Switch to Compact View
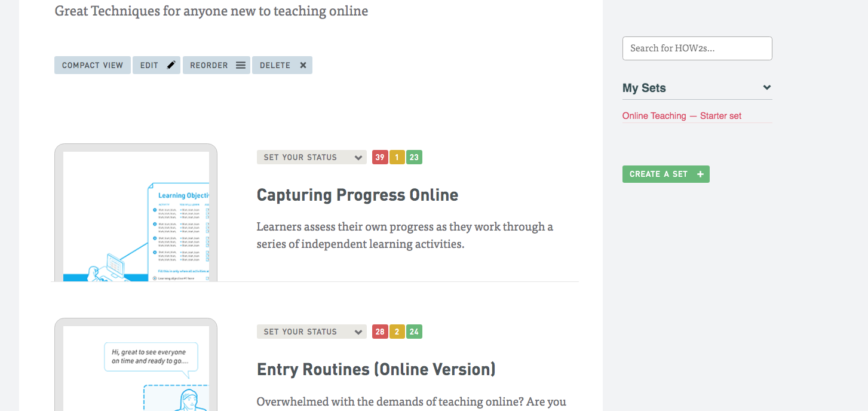 pos(93,65)
